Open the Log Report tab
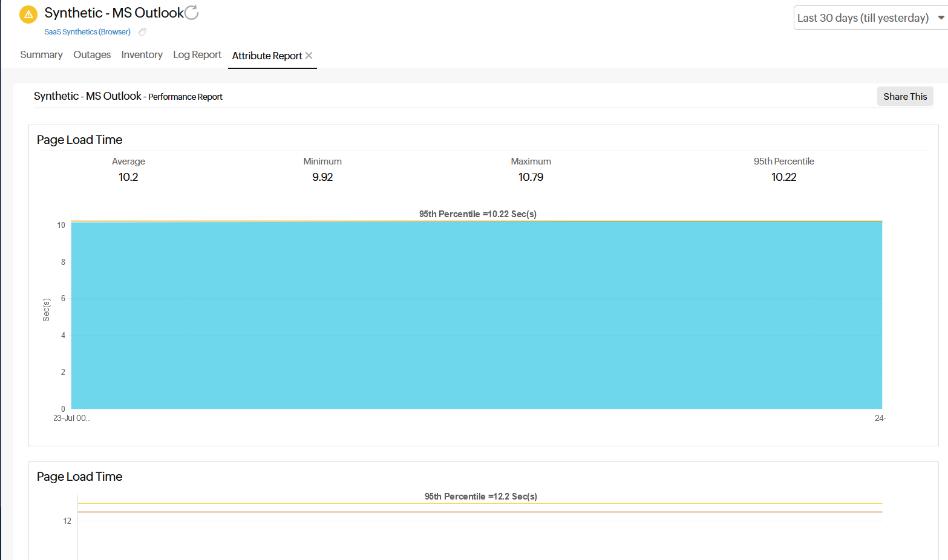 coord(197,54)
